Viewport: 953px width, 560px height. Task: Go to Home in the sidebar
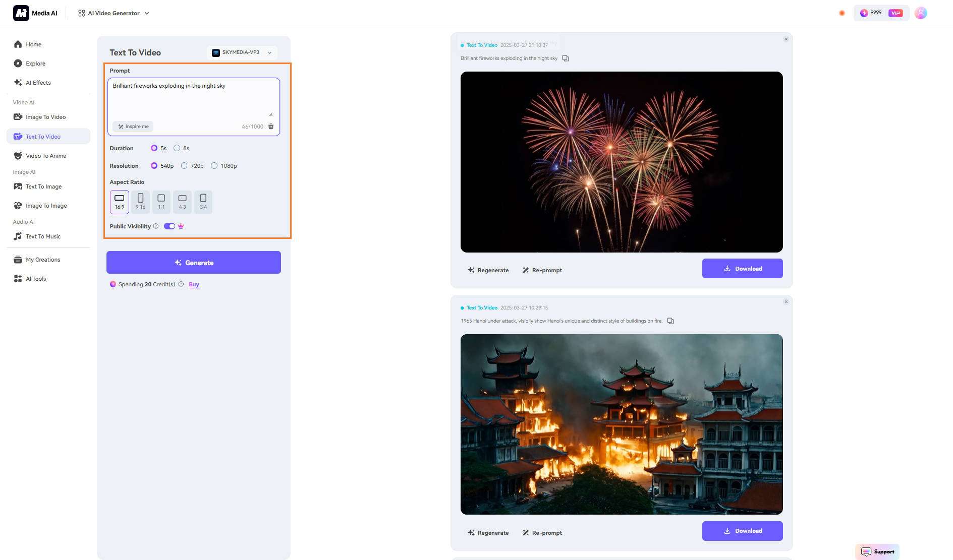pyautogui.click(x=48, y=44)
